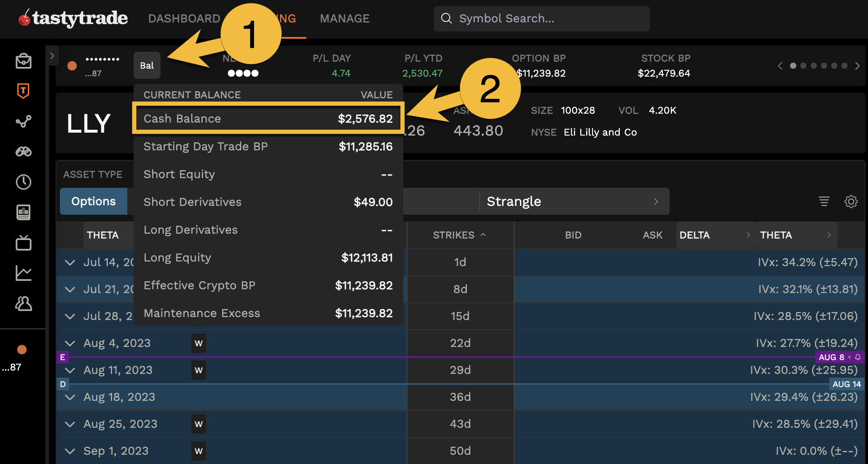
Task: Launch the tastytrade TV icon
Action: 24,243
